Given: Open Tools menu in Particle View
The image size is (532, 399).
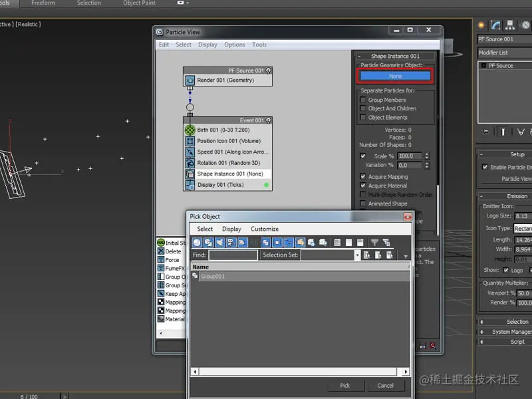Looking at the screenshot, I should coord(259,45).
